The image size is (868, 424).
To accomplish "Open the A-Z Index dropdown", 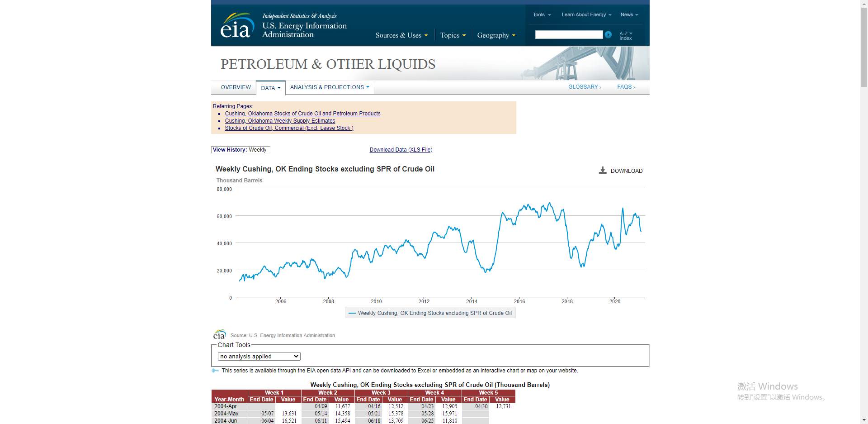I will point(626,36).
